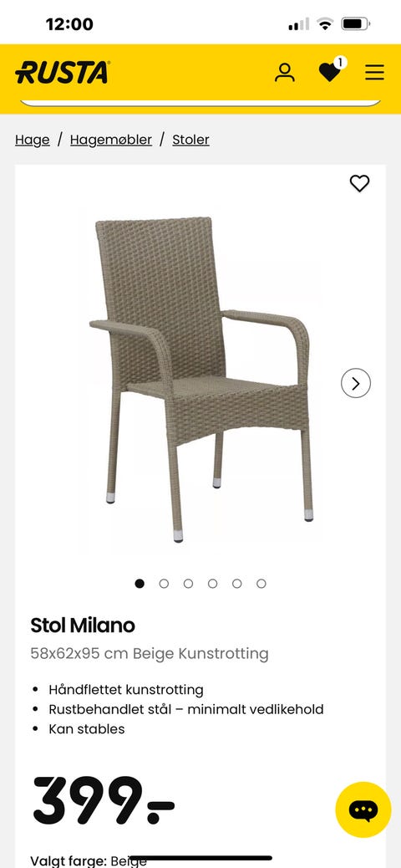
Task: Go to Hage breadcrumb
Action: pos(32,140)
